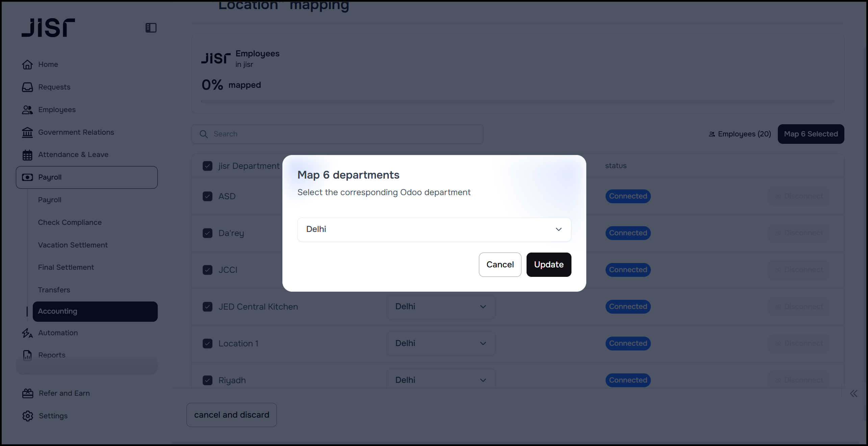Click the Settings gear icon
The width and height of the screenshot is (868, 446).
click(x=28, y=416)
